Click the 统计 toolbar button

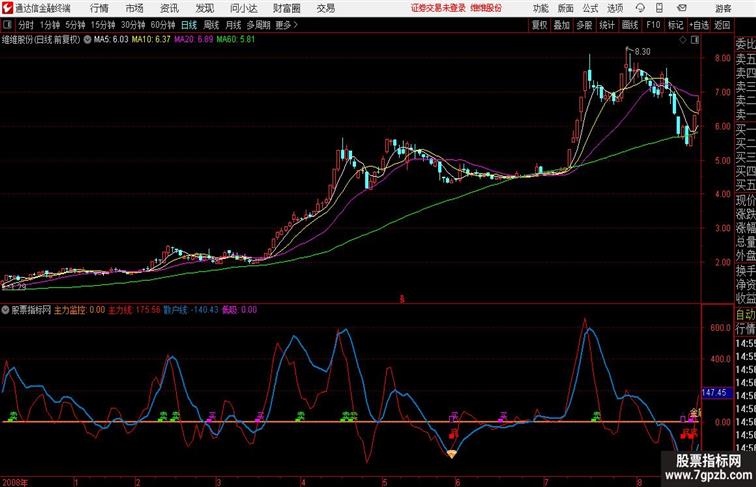(607, 25)
